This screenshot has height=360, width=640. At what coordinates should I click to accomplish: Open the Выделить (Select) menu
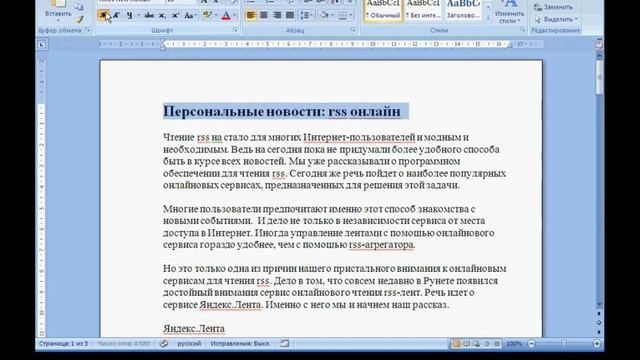click(556, 19)
